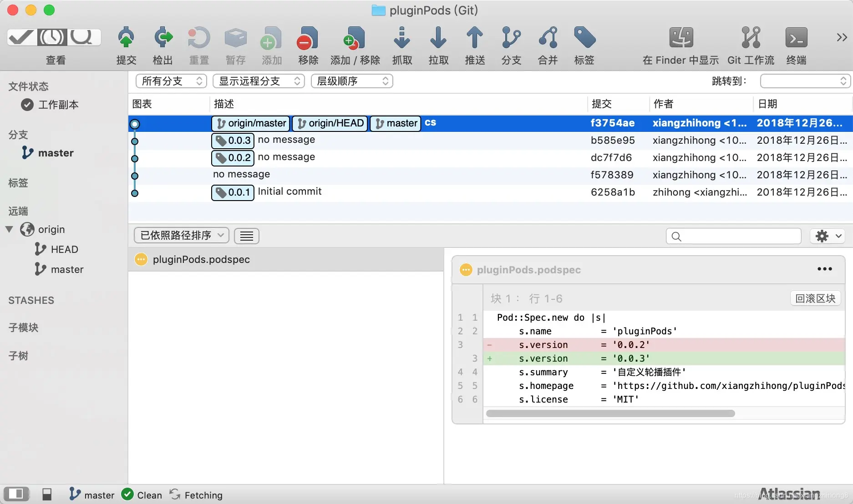Show repository in Finder
The height and width of the screenshot is (504, 853).
681,38
